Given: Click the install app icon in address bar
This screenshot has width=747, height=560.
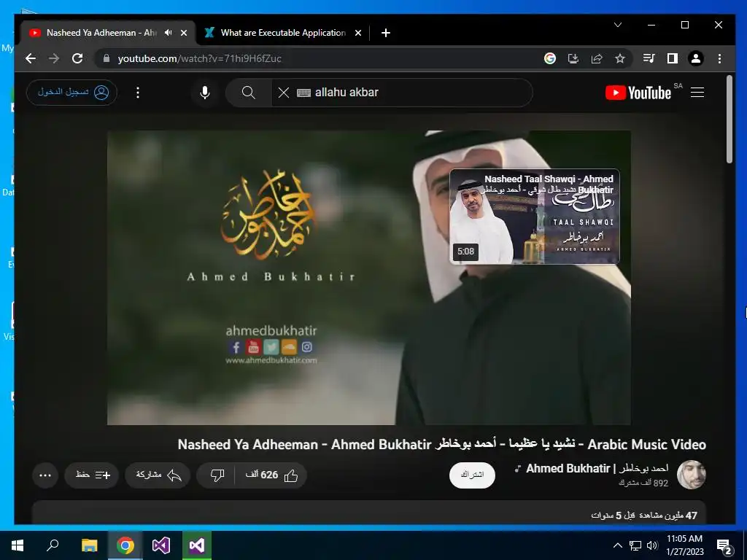Looking at the screenshot, I should [x=573, y=58].
